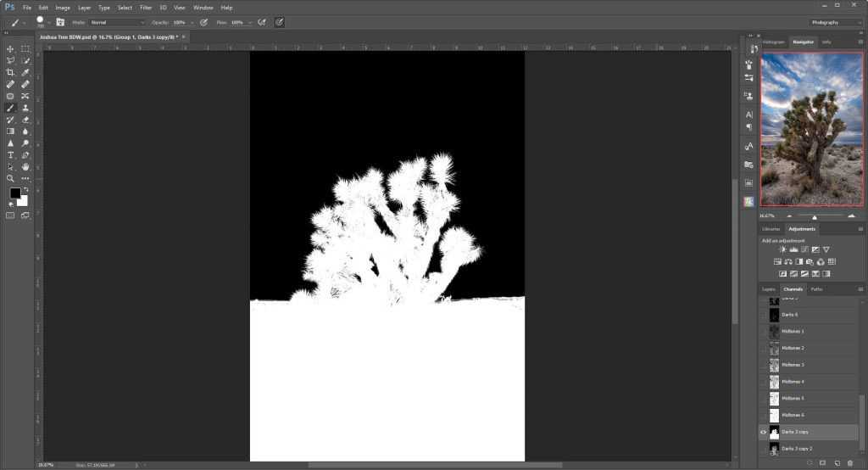Screen dimensions: 868x470
Task: Select the Crop tool
Action: (x=10, y=73)
